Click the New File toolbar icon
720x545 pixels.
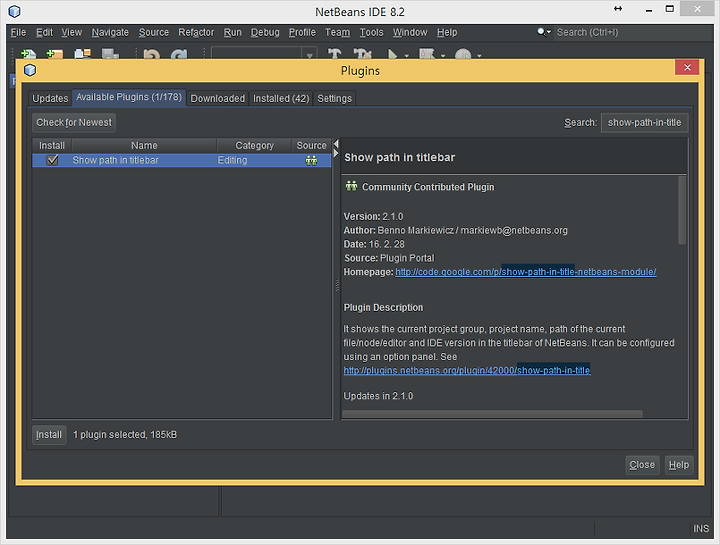click(28, 54)
